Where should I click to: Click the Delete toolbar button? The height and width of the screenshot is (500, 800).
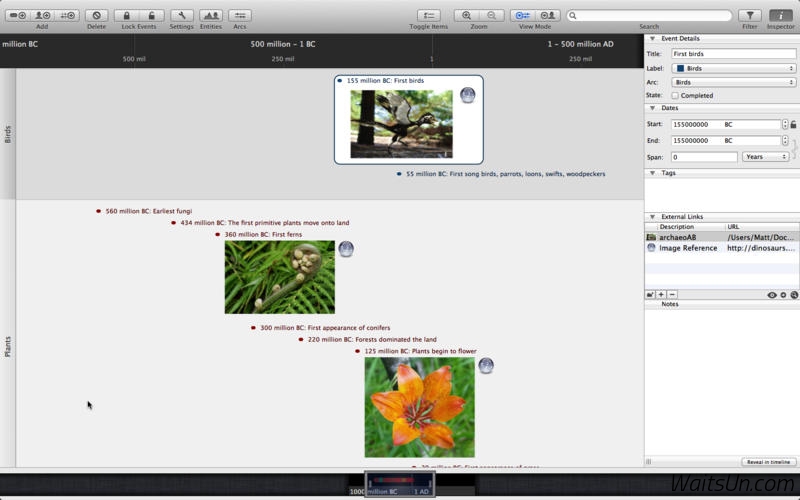[x=96, y=15]
